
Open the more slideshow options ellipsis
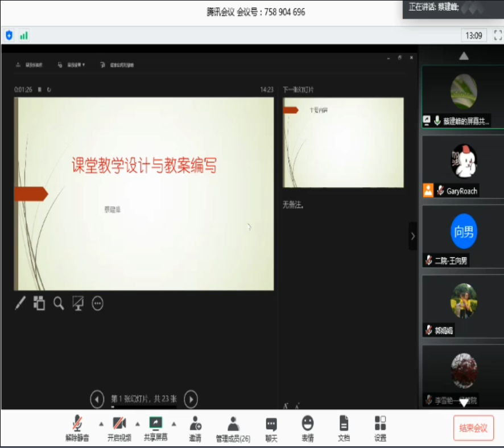[x=98, y=303]
